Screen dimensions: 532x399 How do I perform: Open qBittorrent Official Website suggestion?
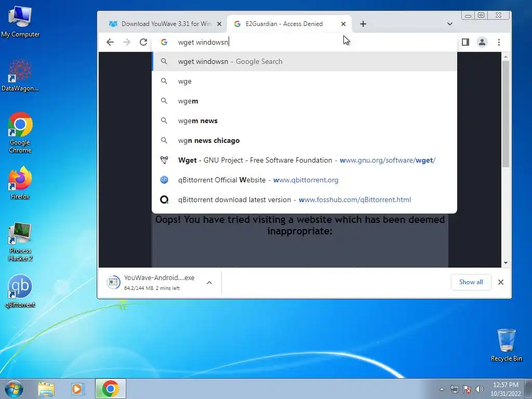[304, 180]
